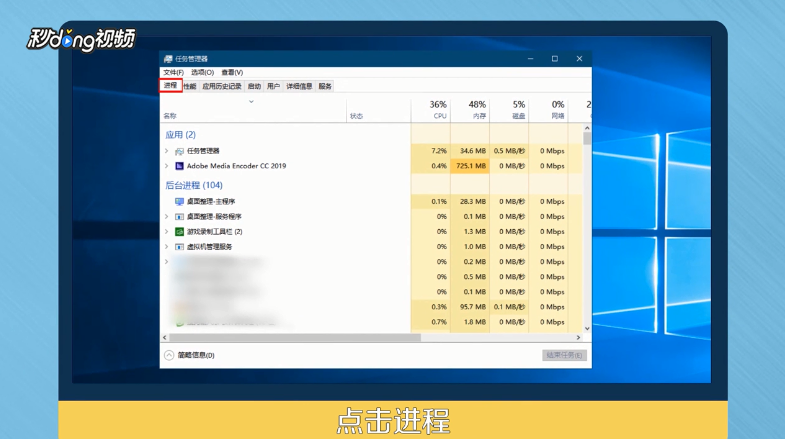785x439 pixels.
Task: Open the 查看(V) menu
Action: point(232,73)
